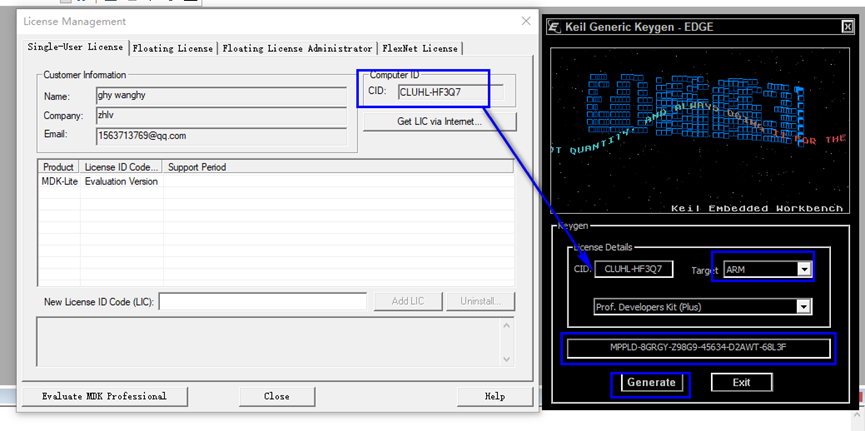The height and width of the screenshot is (431, 865).
Task: Click the message box scroll up arrow
Action: pos(508,324)
